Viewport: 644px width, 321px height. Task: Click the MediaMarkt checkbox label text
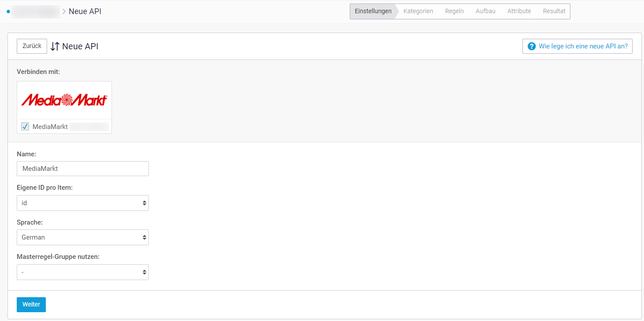[x=50, y=127]
